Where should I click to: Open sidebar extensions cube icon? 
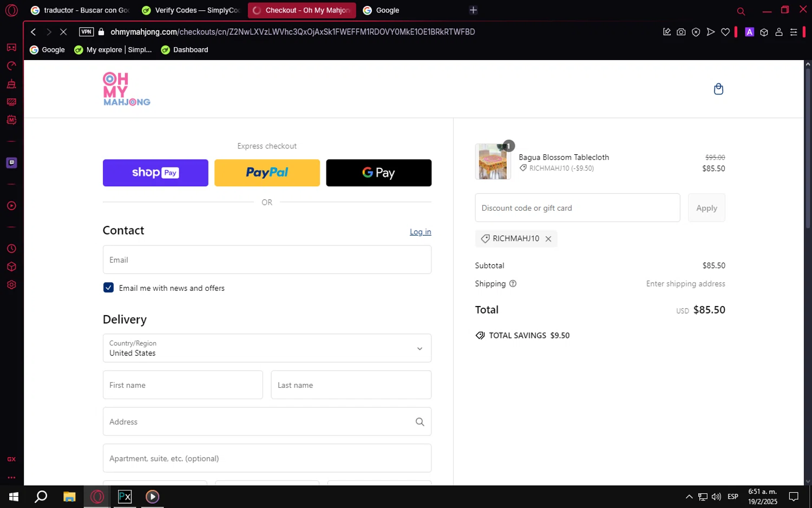[11, 267]
